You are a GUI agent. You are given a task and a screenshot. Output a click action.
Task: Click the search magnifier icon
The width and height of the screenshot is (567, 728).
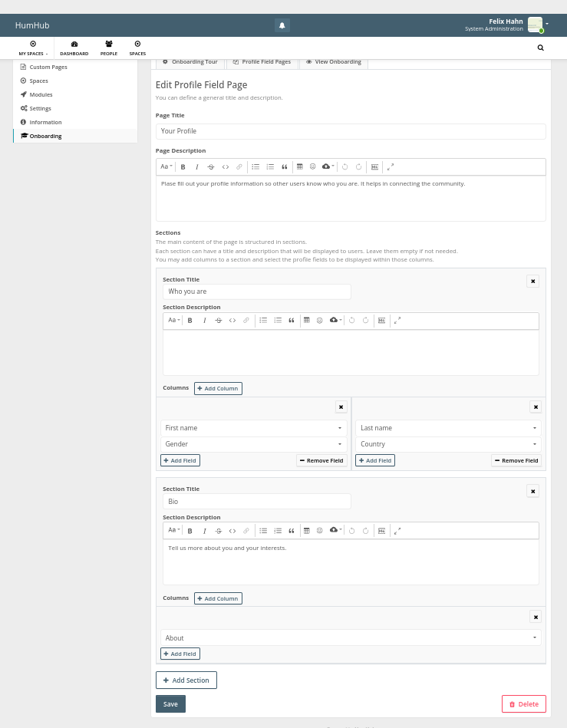tap(541, 48)
